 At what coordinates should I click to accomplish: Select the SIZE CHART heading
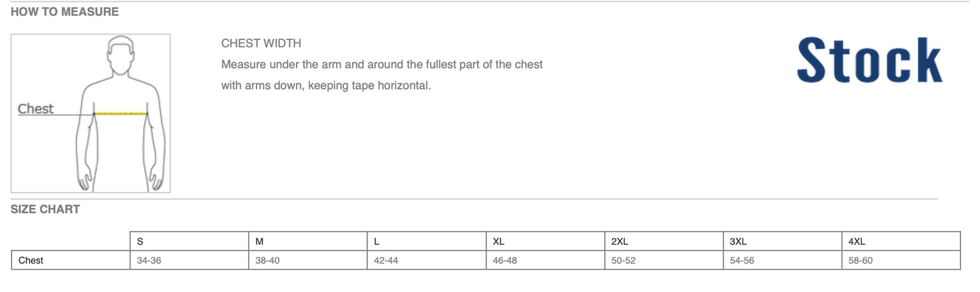pos(45,209)
